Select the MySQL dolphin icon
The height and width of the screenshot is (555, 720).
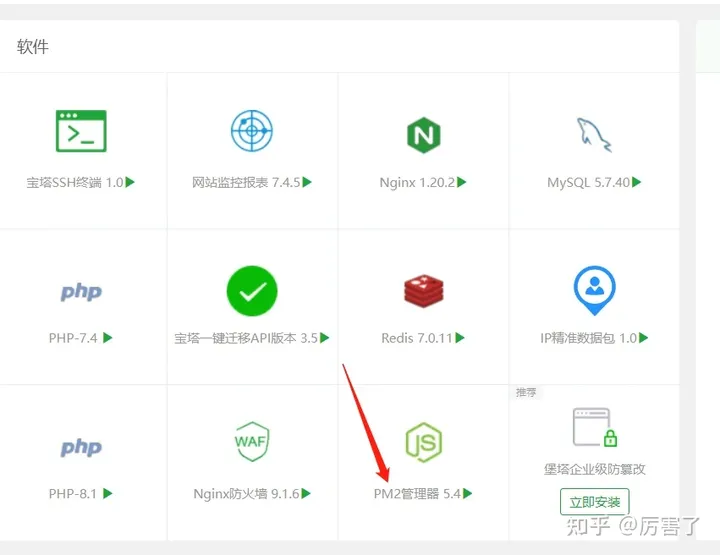pos(594,135)
